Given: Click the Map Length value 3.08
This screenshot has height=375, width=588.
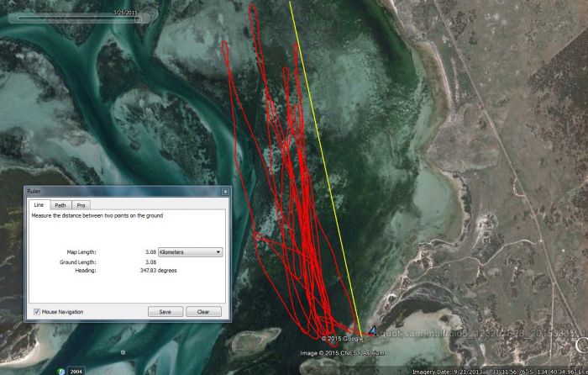Looking at the screenshot, I should [x=150, y=251].
